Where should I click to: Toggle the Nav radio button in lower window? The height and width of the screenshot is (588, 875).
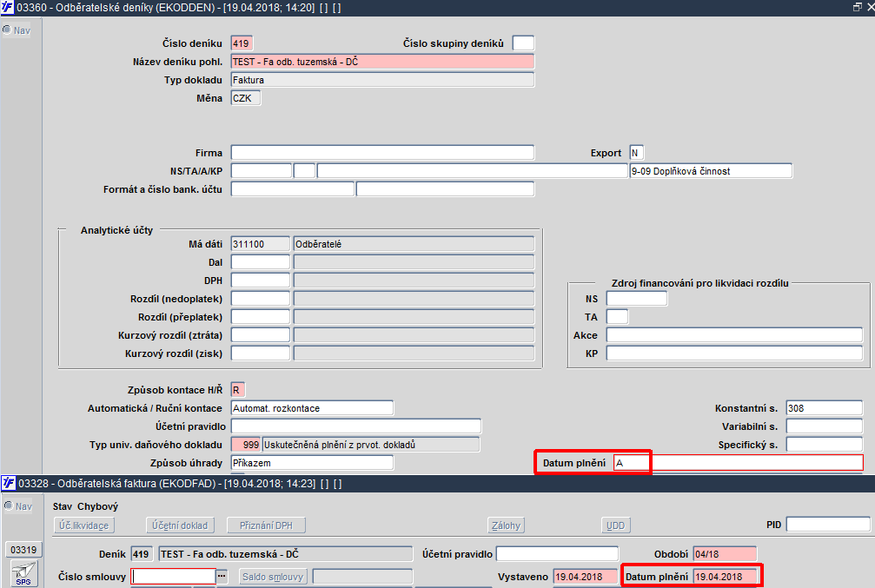point(9,505)
